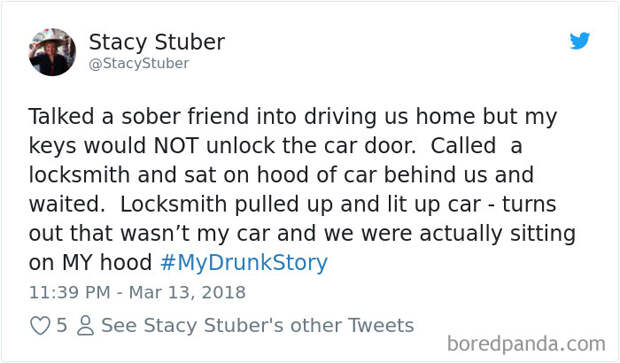The image size is (620, 363).
Task: Click the word Locksmith after waited
Action: coord(173,204)
